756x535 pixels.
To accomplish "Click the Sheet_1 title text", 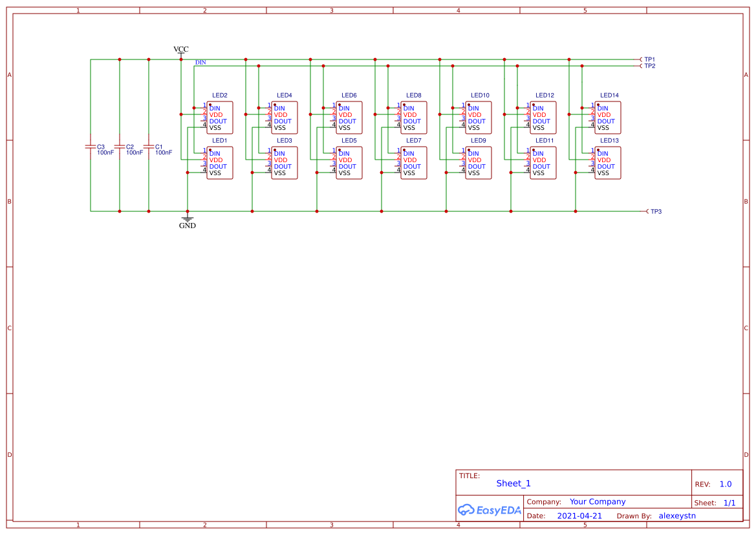I will pos(513,483).
